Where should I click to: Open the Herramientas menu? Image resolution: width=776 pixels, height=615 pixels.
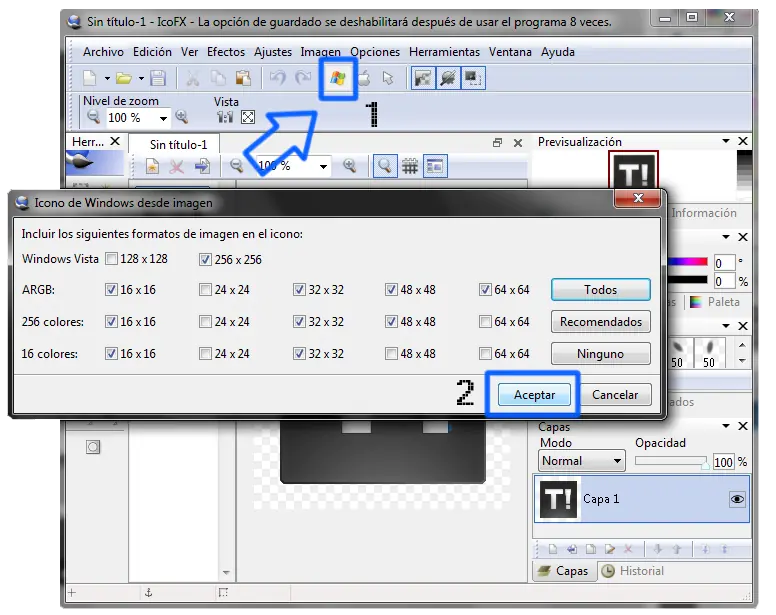pos(444,52)
